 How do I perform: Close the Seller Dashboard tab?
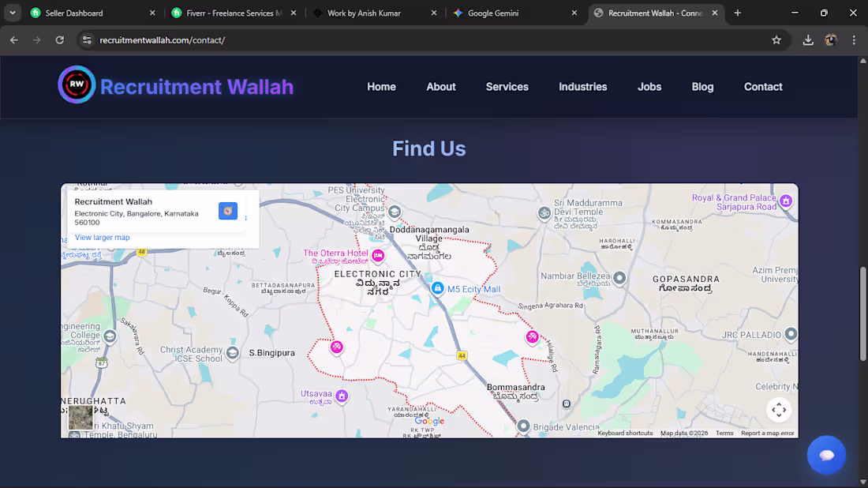pyautogui.click(x=152, y=13)
